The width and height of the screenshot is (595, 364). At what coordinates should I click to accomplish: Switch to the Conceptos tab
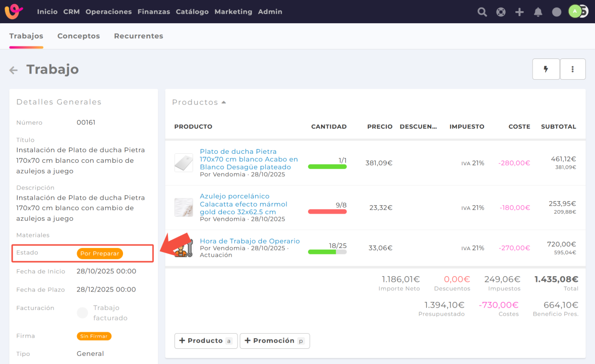pyautogui.click(x=78, y=36)
